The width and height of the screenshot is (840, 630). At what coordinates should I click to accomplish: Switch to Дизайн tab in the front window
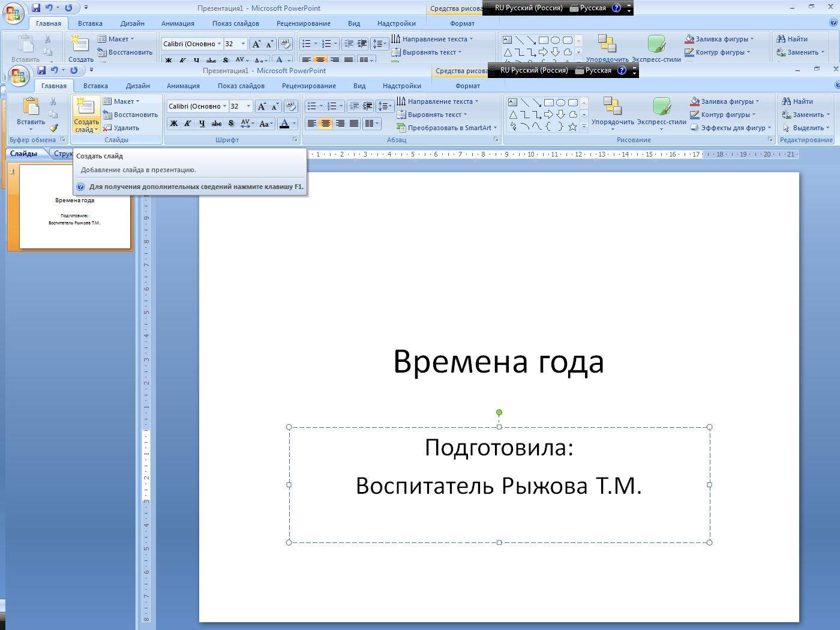[138, 86]
